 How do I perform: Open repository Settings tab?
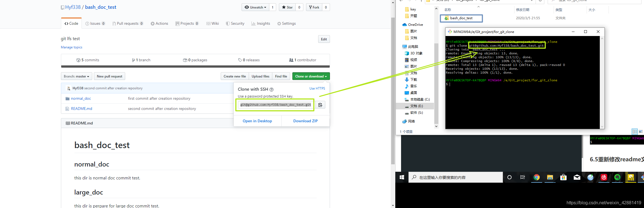pos(286,23)
